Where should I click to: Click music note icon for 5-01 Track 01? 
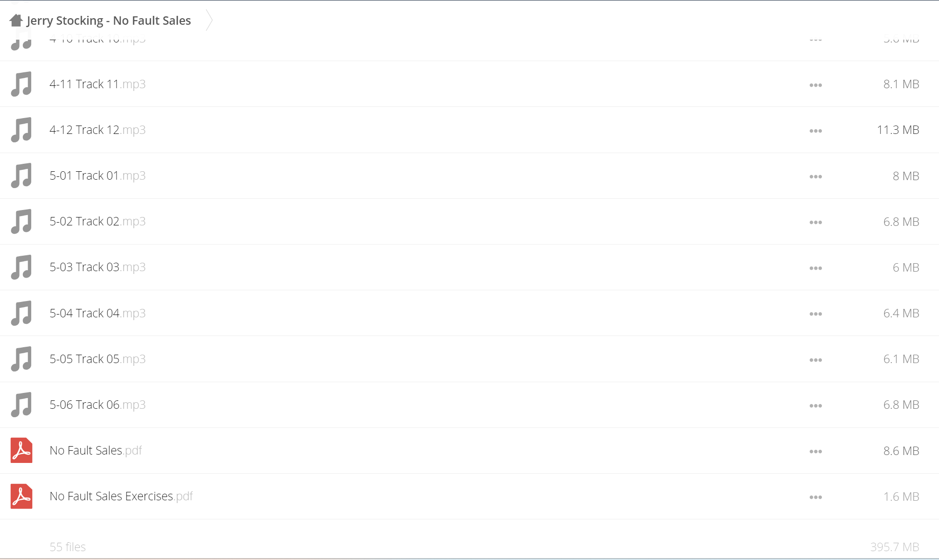[x=21, y=175]
